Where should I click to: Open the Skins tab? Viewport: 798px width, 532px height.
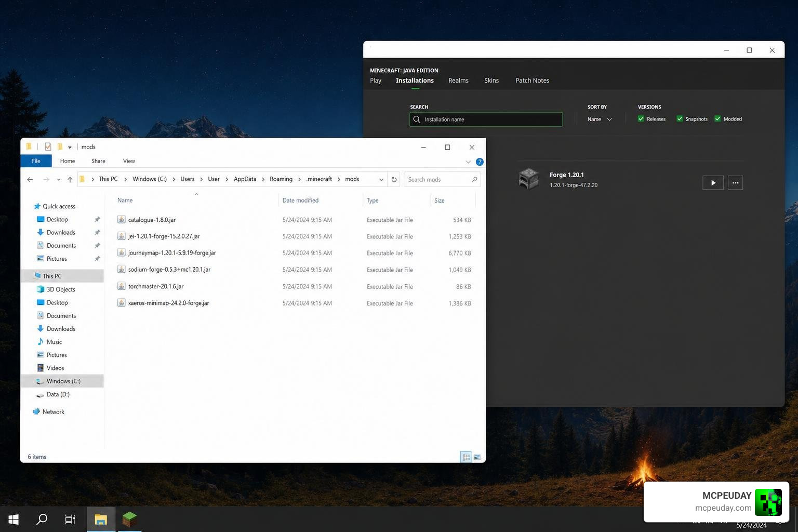tap(491, 81)
